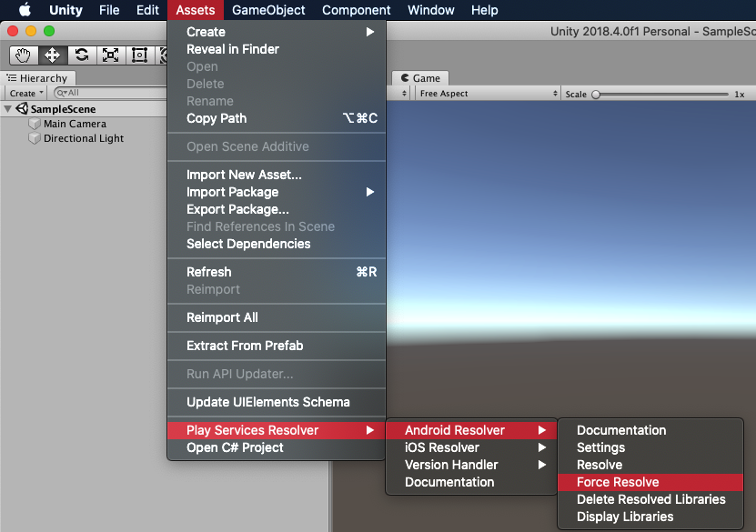Choose Import New Asset...
Viewport: 756px width, 532px height.
point(277,175)
